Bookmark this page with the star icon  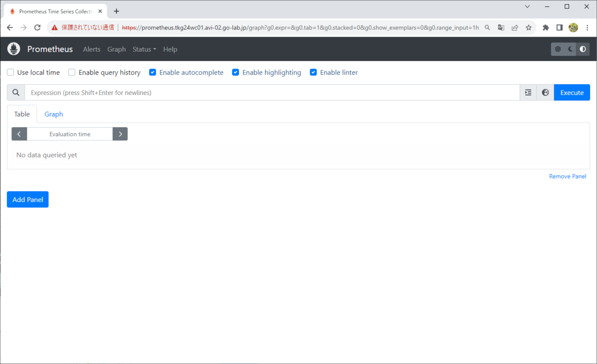coord(528,28)
